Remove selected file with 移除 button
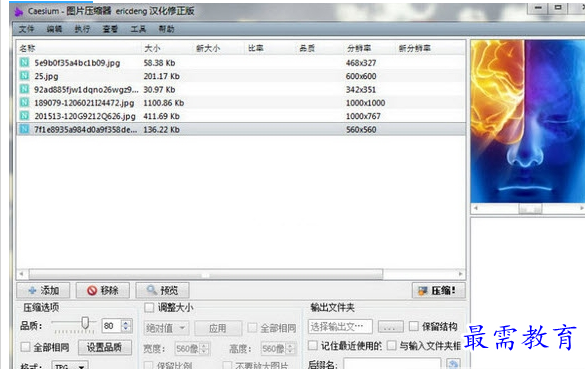This screenshot has width=585, height=369. tap(103, 290)
